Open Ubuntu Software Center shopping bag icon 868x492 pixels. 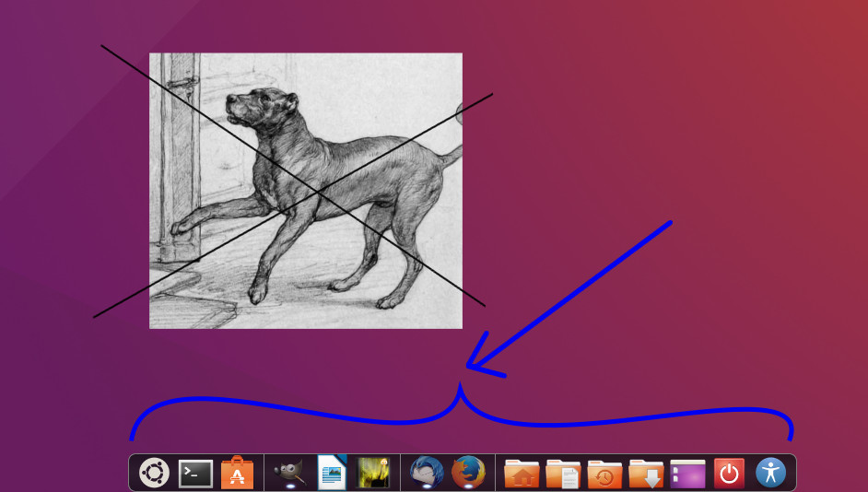point(237,473)
